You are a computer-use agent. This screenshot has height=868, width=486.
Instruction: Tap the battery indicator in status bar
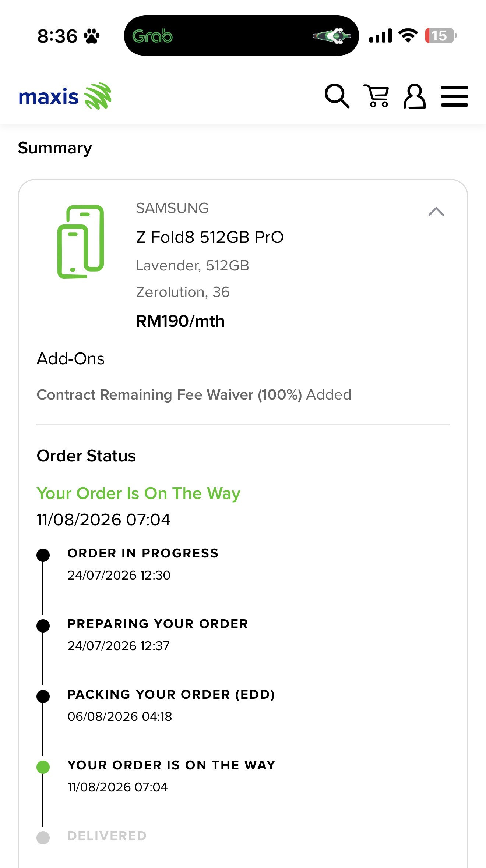click(440, 36)
